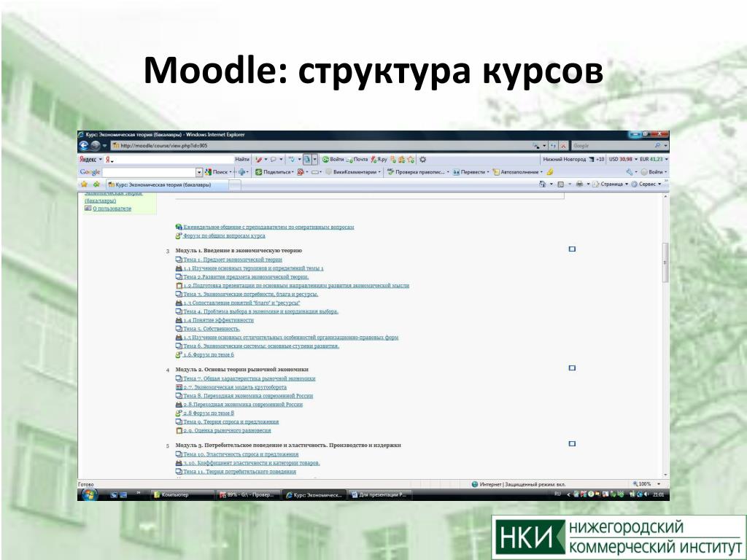This screenshot has height=560, width=747.
Task: Click the printer icon in the command bar
Action: 579,184
